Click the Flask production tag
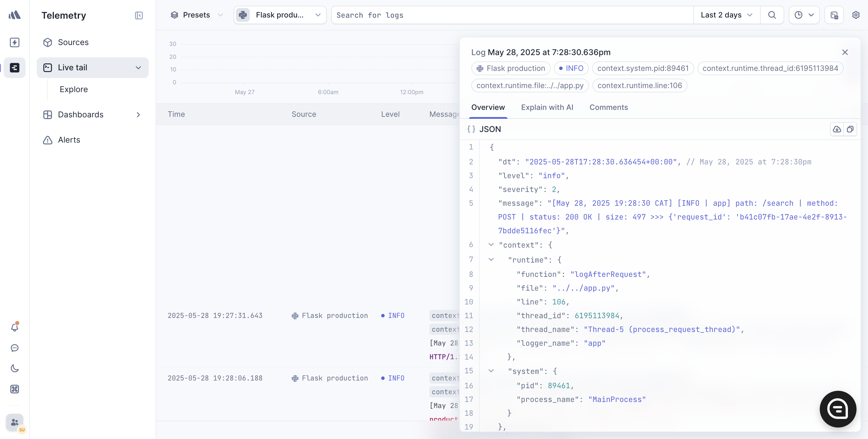 (x=511, y=68)
